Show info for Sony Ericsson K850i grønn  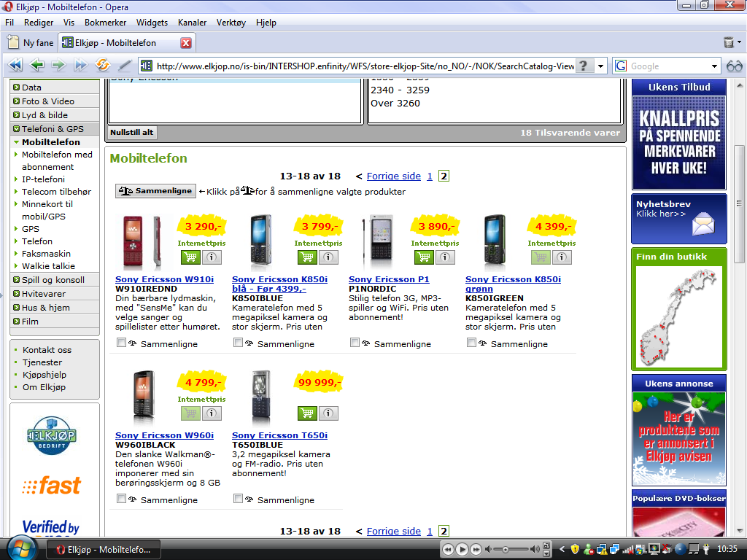[x=562, y=257]
